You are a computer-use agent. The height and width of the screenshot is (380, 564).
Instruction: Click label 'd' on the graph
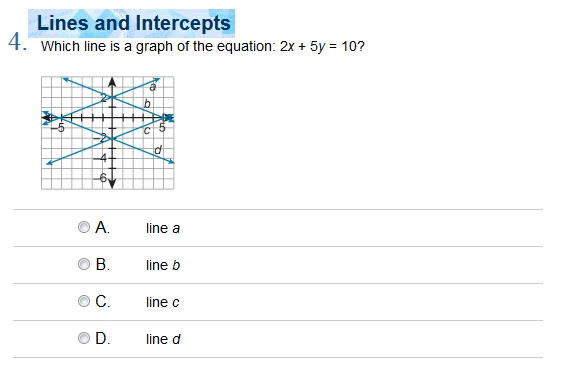158,149
